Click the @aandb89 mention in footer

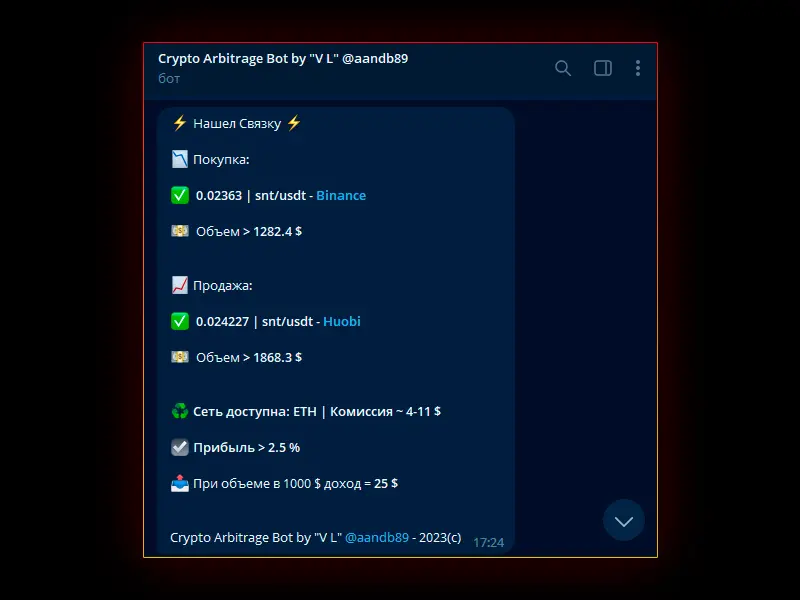[x=377, y=537]
